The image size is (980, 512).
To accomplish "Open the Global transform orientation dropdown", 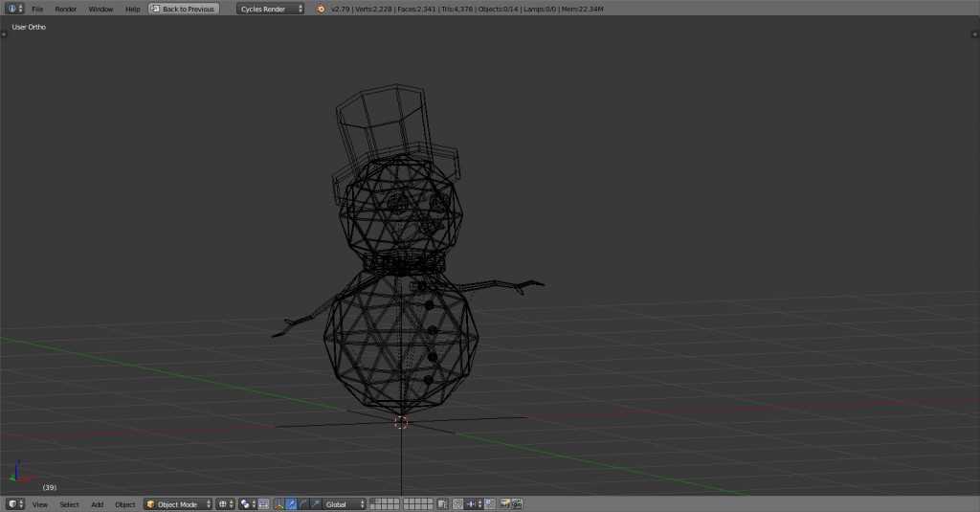I will pos(344,504).
